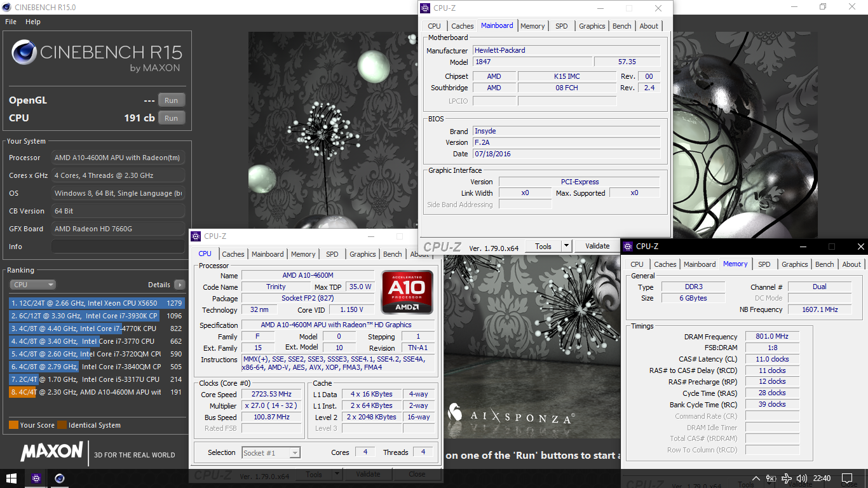Select the Intel Xeon X5650 ranking row

click(x=97, y=303)
